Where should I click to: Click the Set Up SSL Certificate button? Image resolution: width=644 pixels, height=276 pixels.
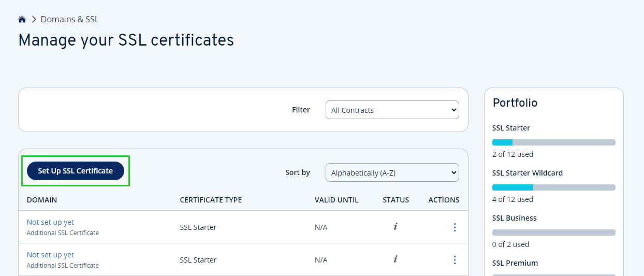(76, 171)
